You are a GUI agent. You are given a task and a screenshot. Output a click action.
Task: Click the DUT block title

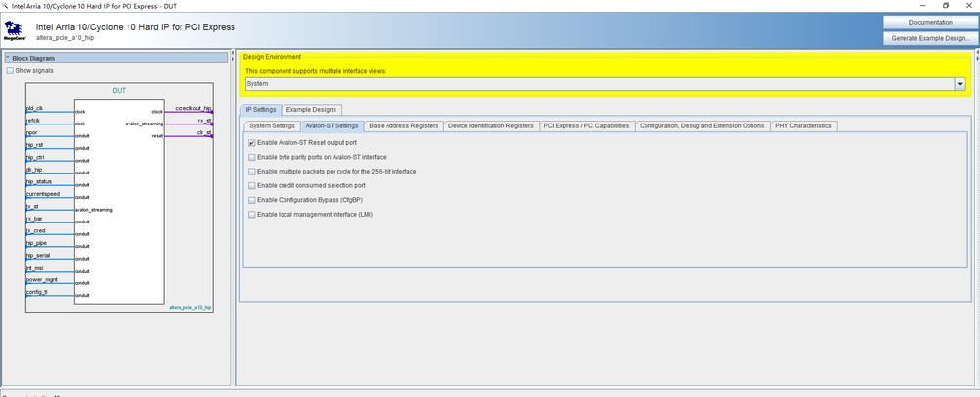[x=119, y=91]
